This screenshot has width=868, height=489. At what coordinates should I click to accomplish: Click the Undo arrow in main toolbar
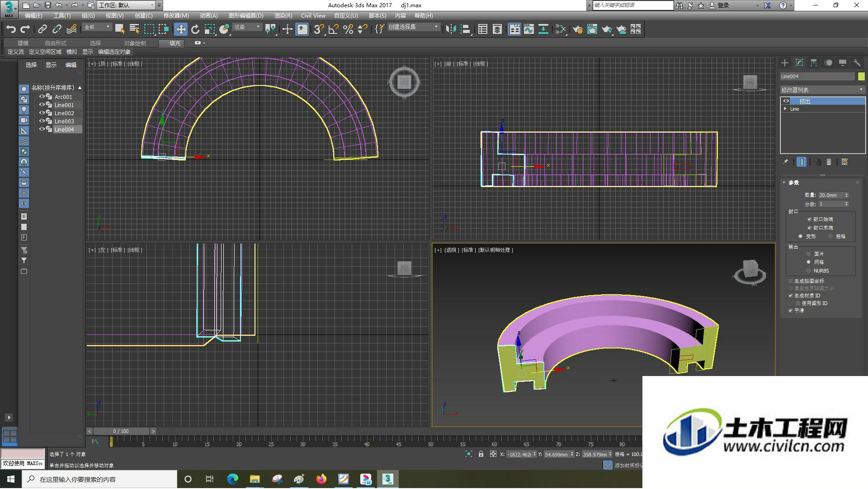(11, 29)
